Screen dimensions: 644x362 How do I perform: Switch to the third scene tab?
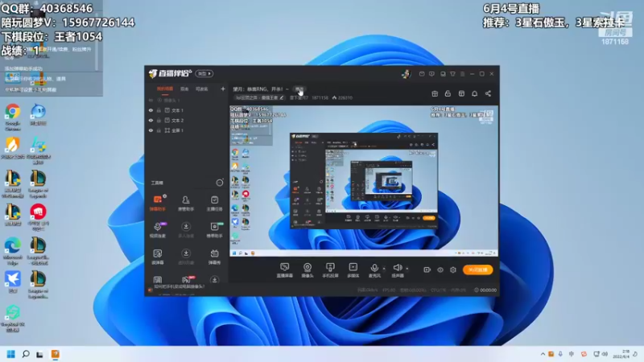201,89
